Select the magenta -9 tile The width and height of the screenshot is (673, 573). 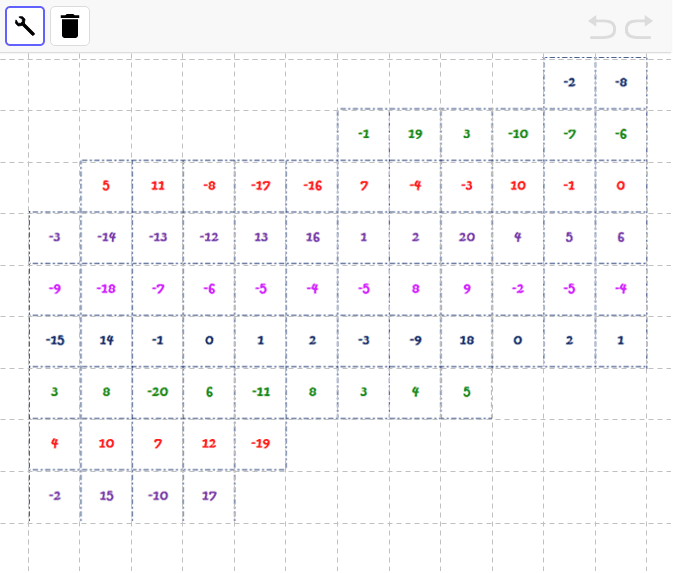click(55, 289)
